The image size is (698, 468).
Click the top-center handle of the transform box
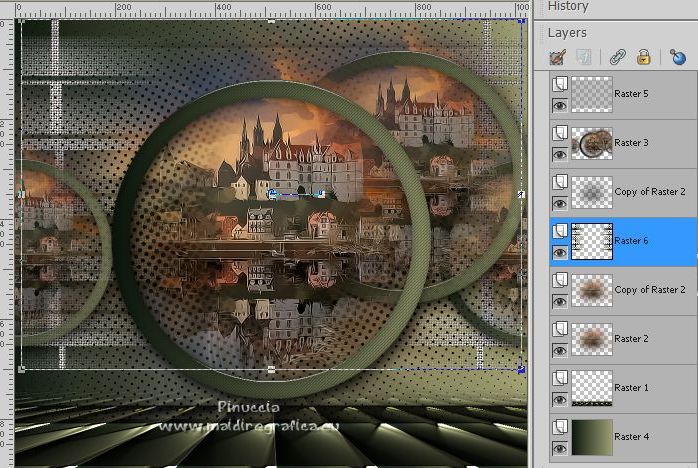271,21
